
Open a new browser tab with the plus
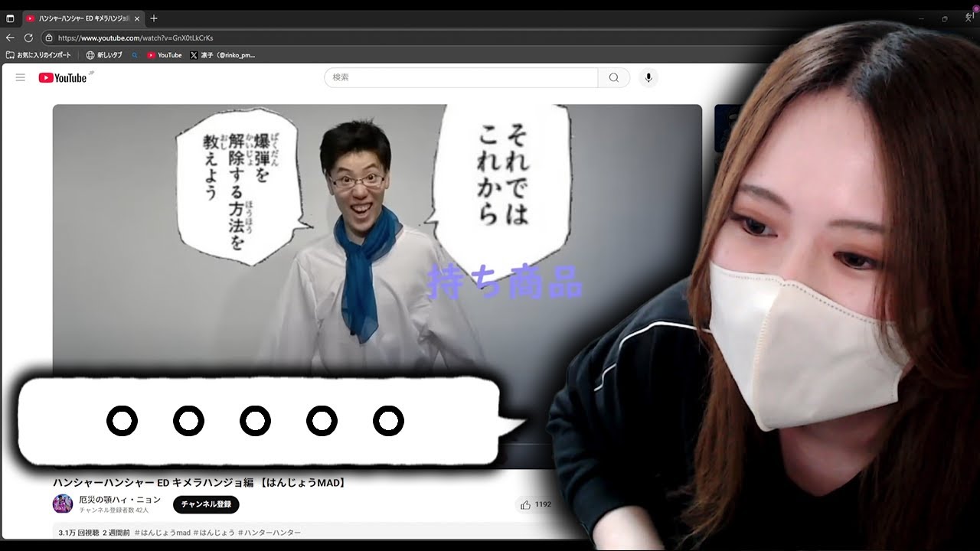(x=154, y=18)
